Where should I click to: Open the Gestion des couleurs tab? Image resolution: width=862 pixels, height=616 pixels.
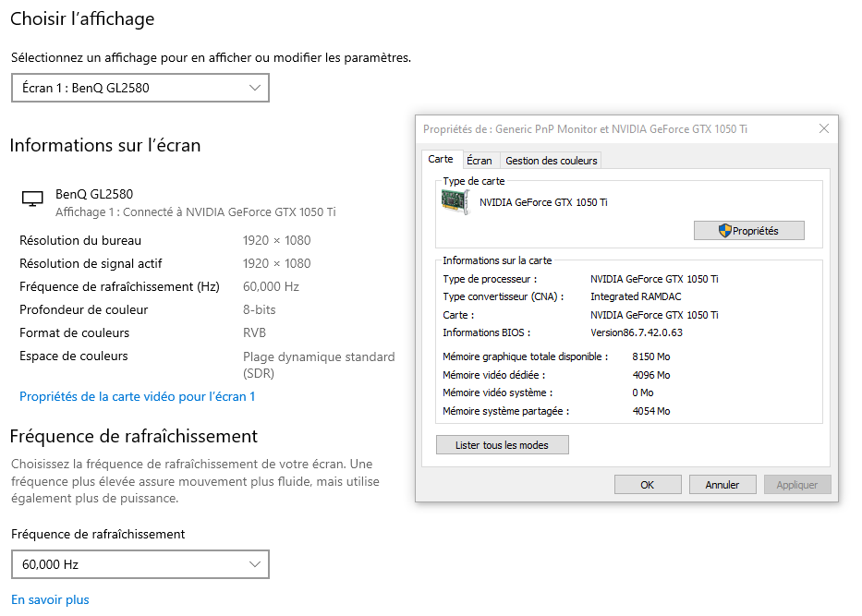(552, 161)
